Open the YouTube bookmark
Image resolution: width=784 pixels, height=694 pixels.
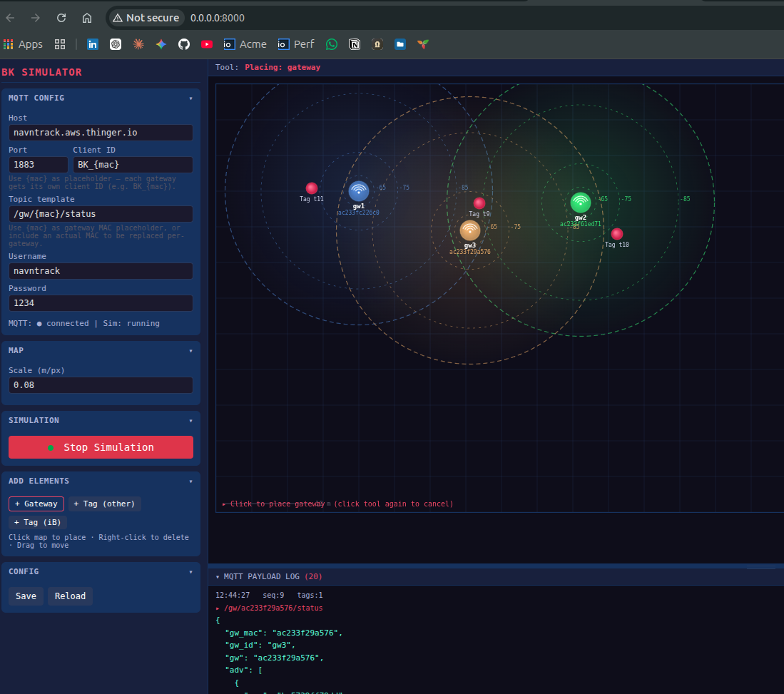click(x=206, y=44)
